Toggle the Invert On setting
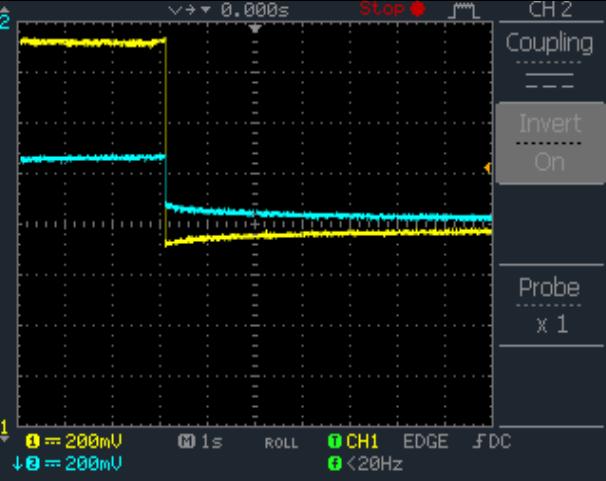 550,143
